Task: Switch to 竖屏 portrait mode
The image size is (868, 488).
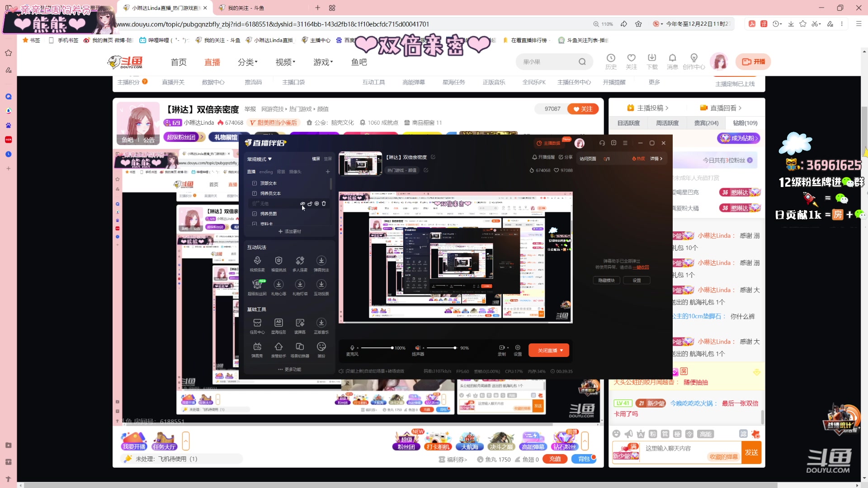Action: pos(328,159)
